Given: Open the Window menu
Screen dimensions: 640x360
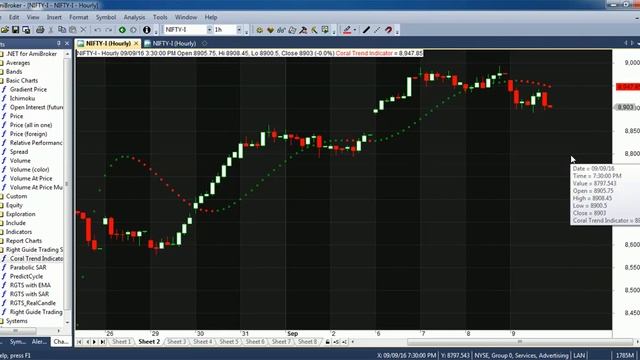Looking at the screenshot, I should click(186, 17).
